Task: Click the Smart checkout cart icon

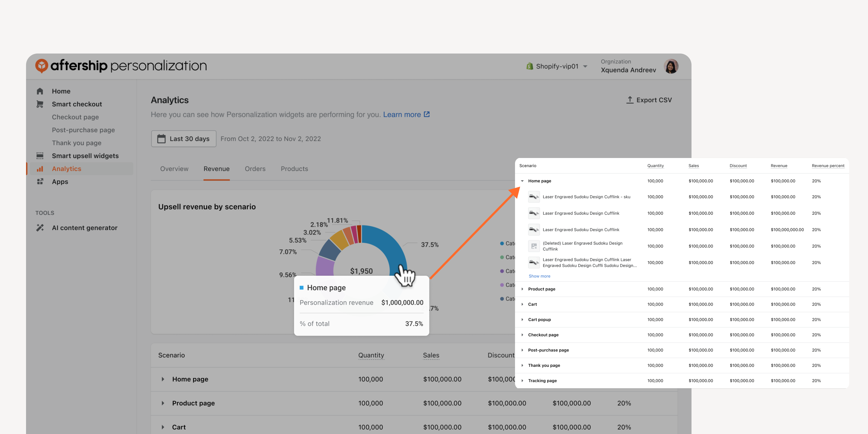Action: 40,104
